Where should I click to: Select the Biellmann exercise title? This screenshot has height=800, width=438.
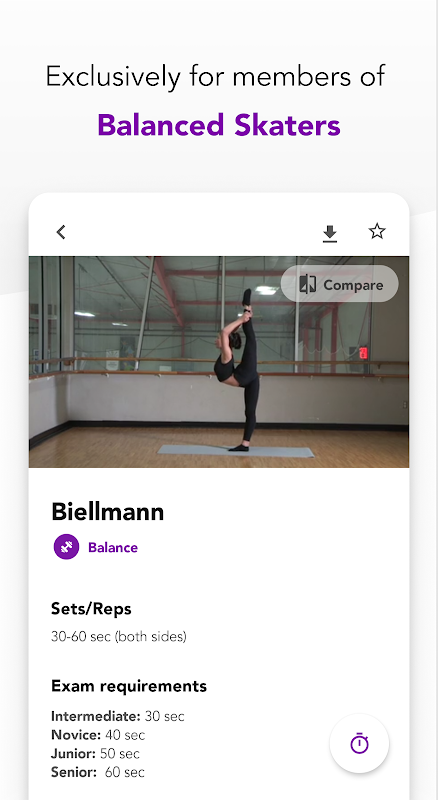108,512
